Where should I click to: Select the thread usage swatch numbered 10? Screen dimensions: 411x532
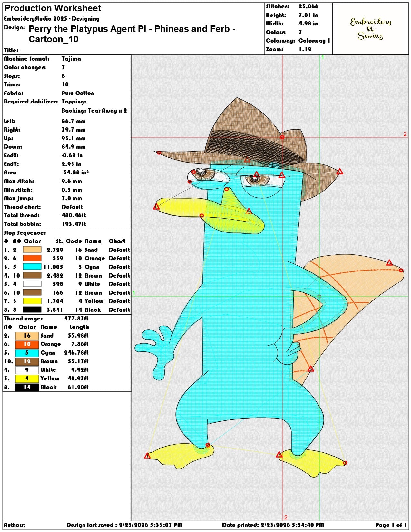pyautogui.click(x=27, y=344)
